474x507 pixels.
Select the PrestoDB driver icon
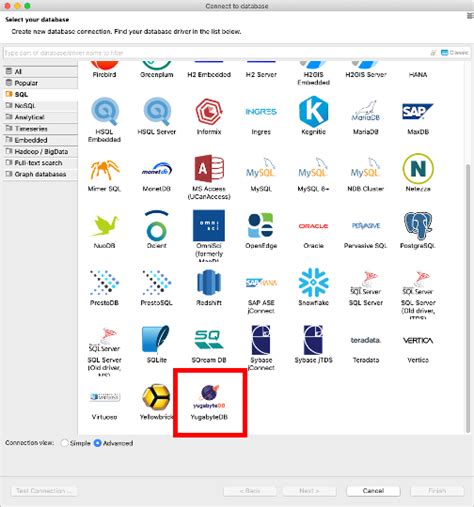click(104, 283)
